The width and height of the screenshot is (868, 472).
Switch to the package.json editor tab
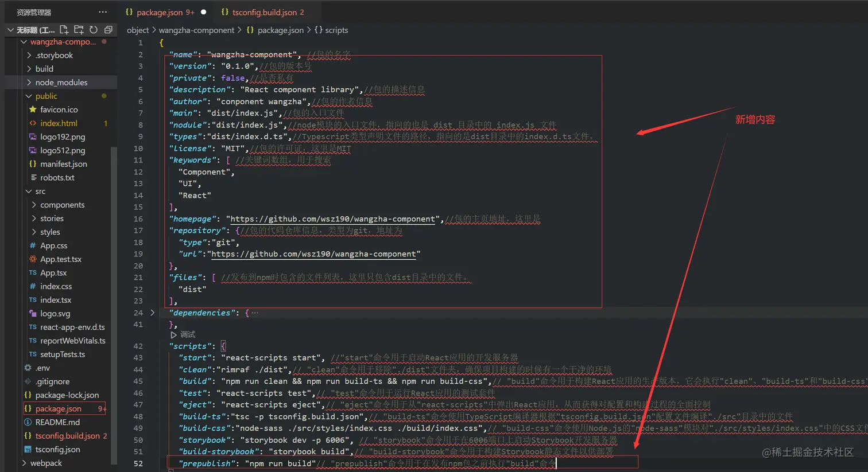(x=160, y=12)
